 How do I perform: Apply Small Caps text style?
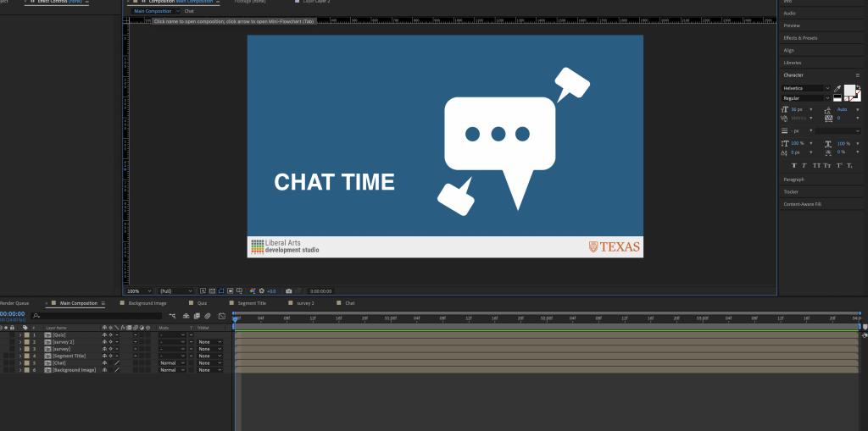(827, 165)
